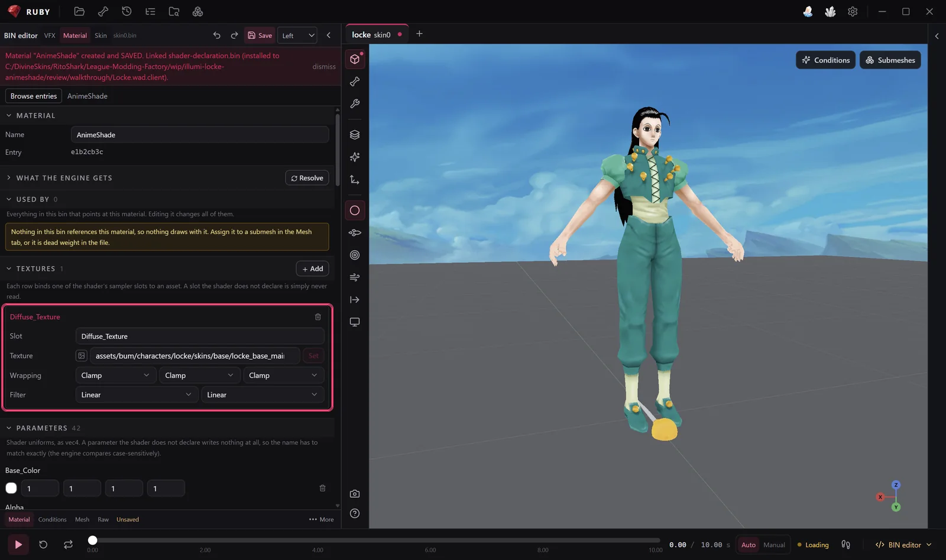Screen dimensions: 946x560
Task: Switch to the VFX tab
Action: (50, 35)
